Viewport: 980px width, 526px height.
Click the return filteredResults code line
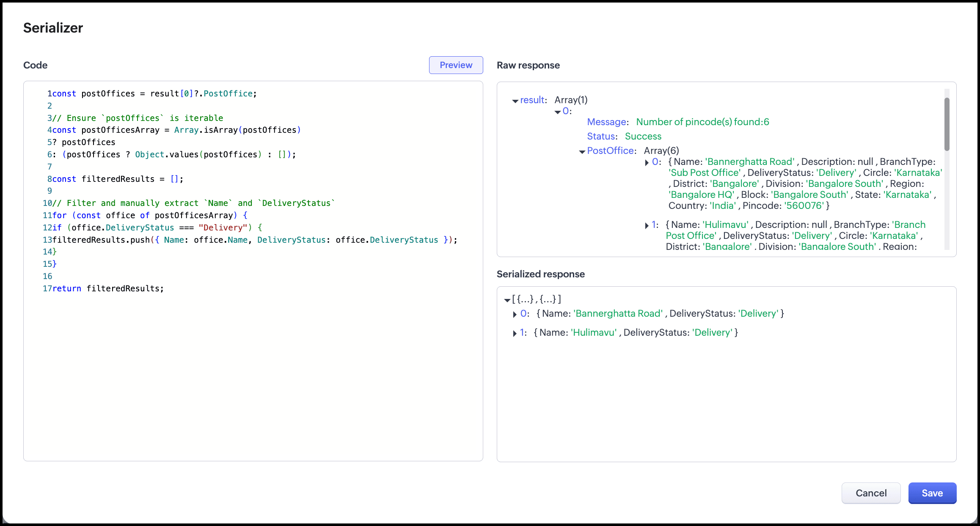coord(108,289)
